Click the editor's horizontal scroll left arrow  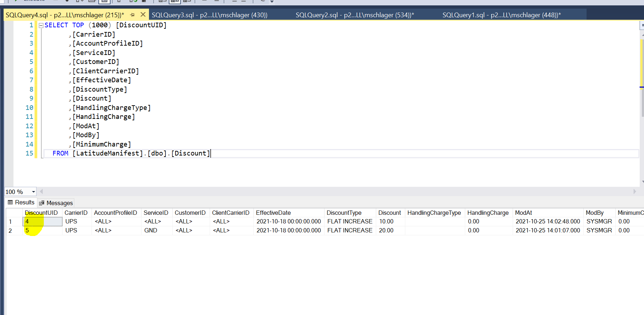tap(41, 191)
